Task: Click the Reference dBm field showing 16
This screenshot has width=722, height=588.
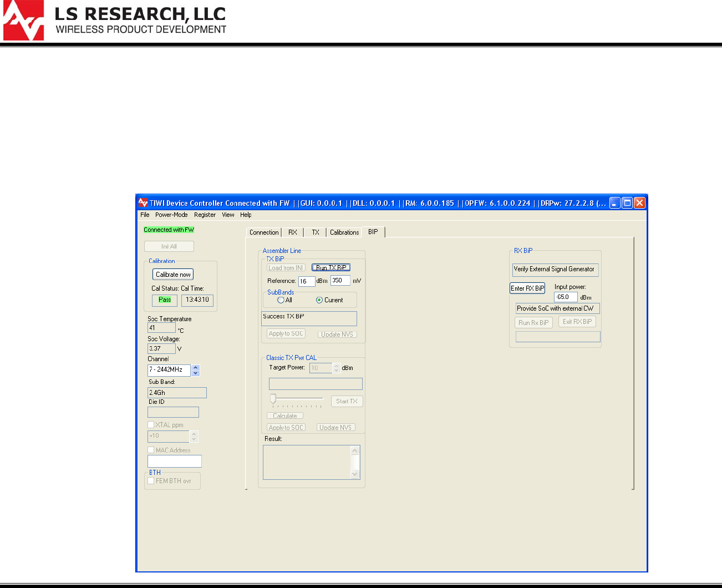Action: point(307,281)
